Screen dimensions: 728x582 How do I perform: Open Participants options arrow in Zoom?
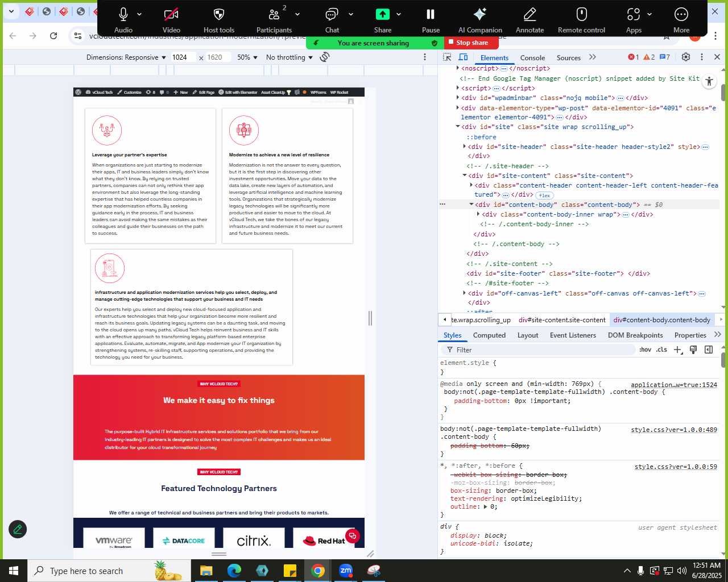(x=297, y=14)
